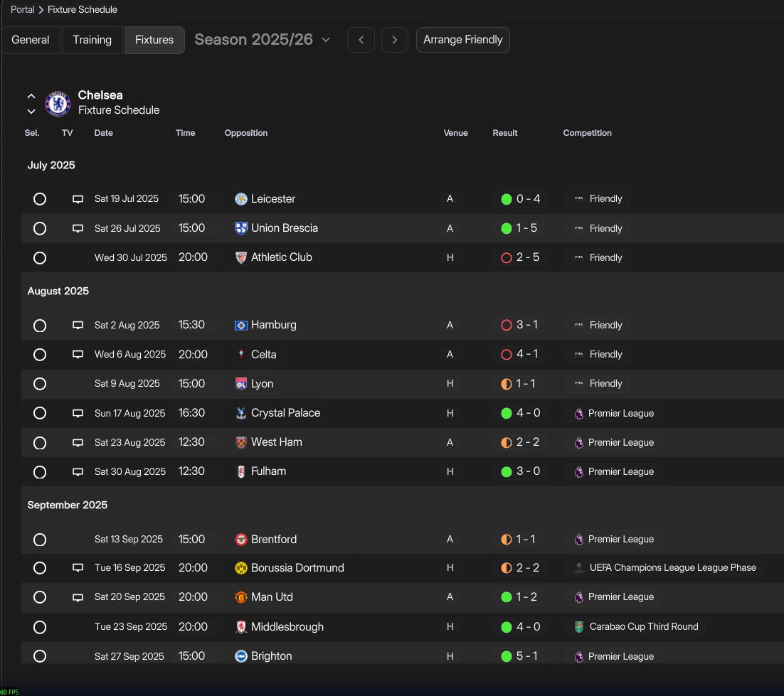Click the up chevron beside Chelsea

click(x=31, y=96)
